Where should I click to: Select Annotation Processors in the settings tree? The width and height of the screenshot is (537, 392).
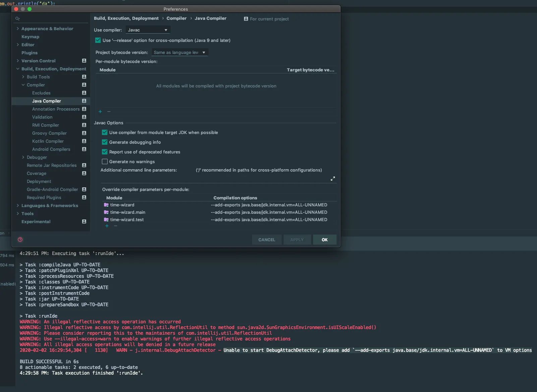pyautogui.click(x=56, y=109)
